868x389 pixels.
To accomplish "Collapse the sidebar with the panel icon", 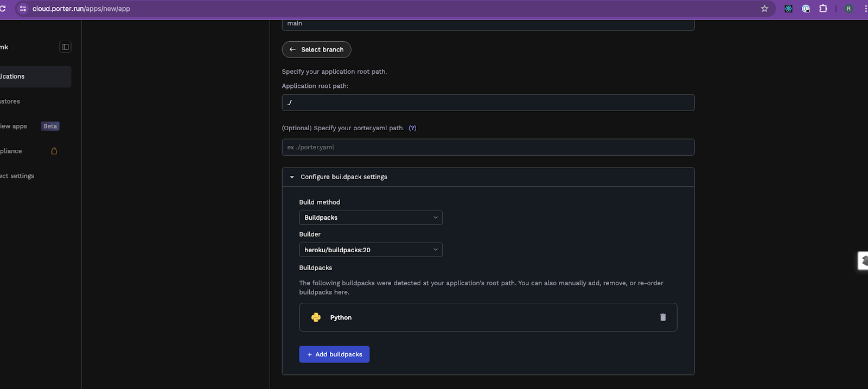I will 65,47.
